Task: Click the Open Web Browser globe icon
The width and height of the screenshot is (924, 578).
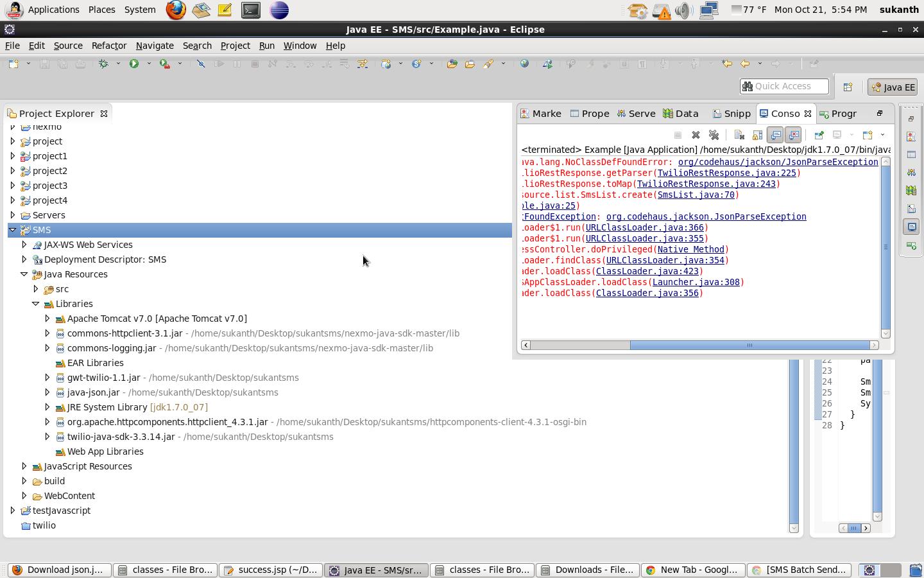Action: 524,64
